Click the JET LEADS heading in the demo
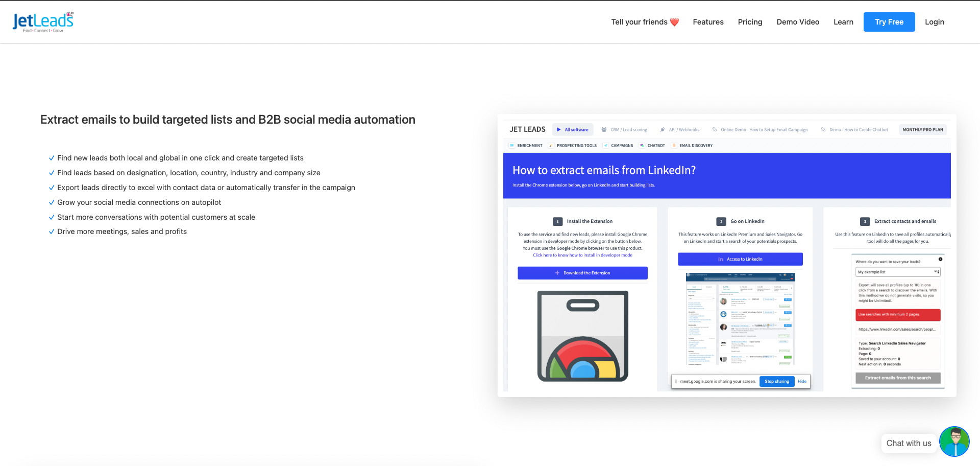 tap(527, 129)
